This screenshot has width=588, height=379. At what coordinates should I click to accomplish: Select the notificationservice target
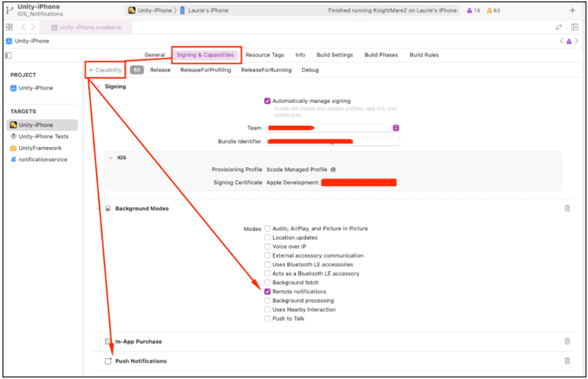point(43,160)
